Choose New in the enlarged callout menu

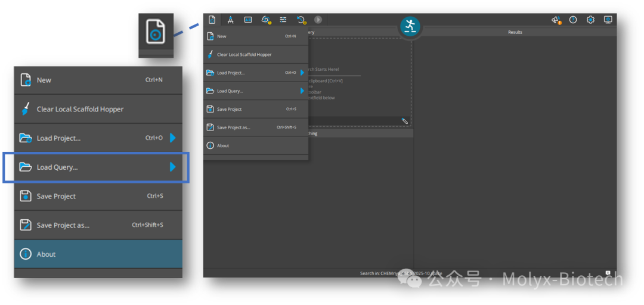coord(98,80)
